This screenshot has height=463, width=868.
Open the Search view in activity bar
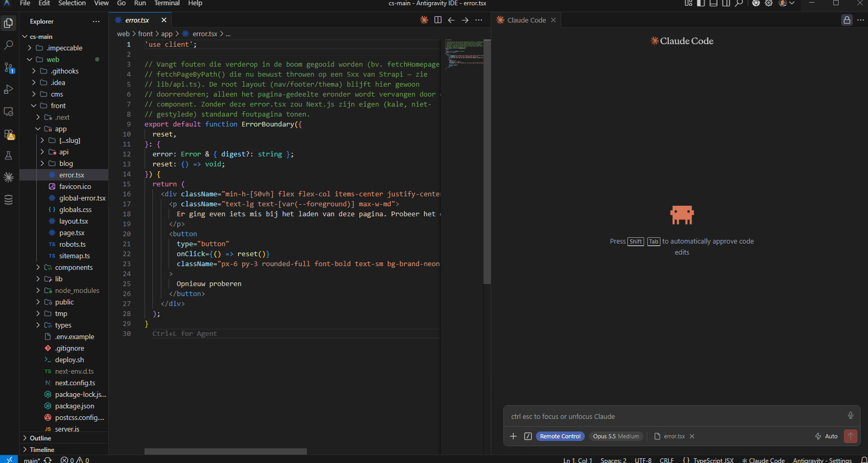tap(8, 45)
